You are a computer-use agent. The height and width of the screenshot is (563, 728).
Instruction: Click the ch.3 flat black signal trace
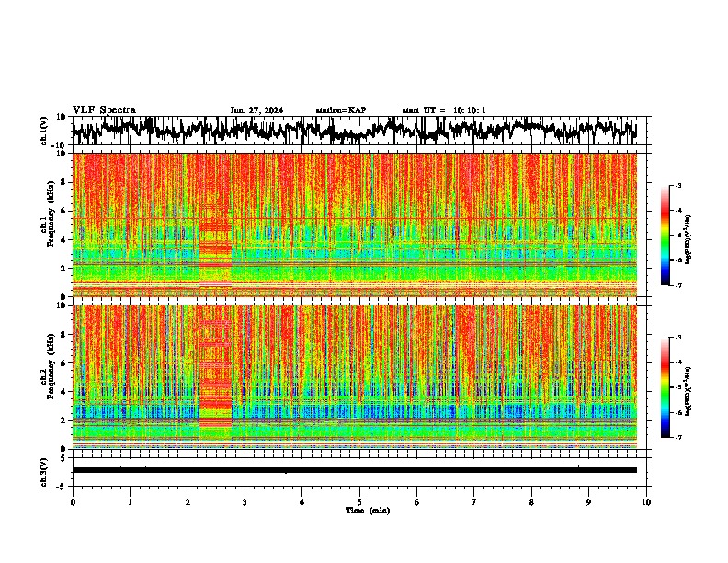[x=355, y=470]
